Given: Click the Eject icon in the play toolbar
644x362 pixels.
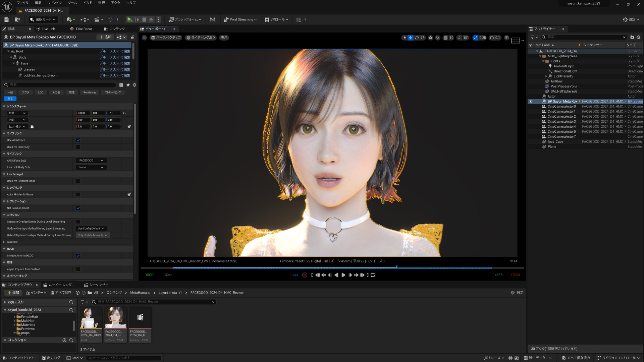Looking at the screenshot, I should click(151, 19).
